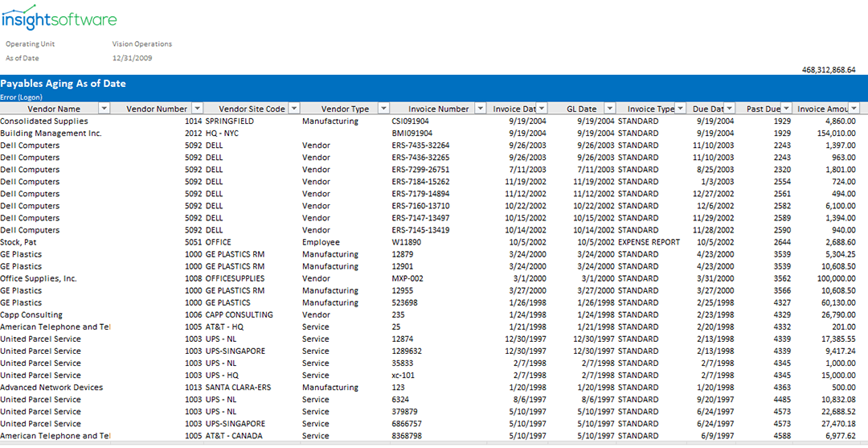Select invoice number xc-101

coord(404,375)
